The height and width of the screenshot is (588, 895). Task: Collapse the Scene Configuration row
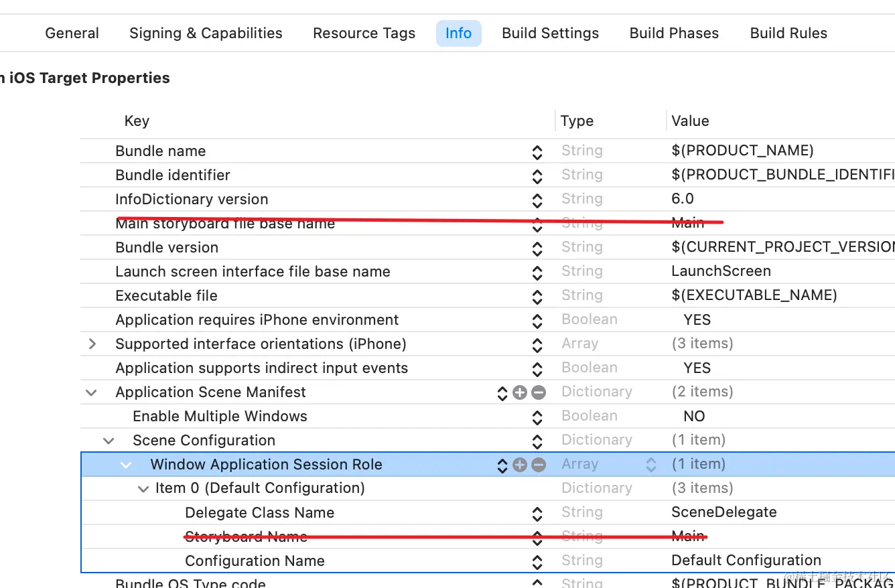coord(109,441)
